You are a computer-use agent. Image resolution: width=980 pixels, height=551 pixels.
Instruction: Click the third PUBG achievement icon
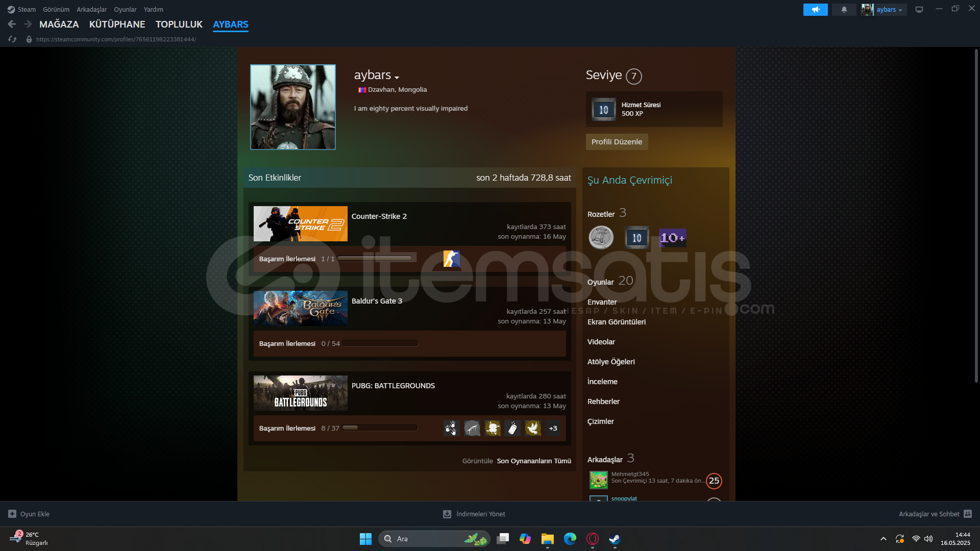click(493, 428)
